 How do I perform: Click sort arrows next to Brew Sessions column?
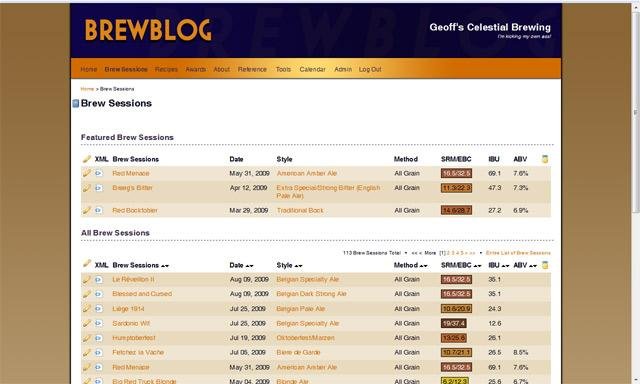point(165,266)
